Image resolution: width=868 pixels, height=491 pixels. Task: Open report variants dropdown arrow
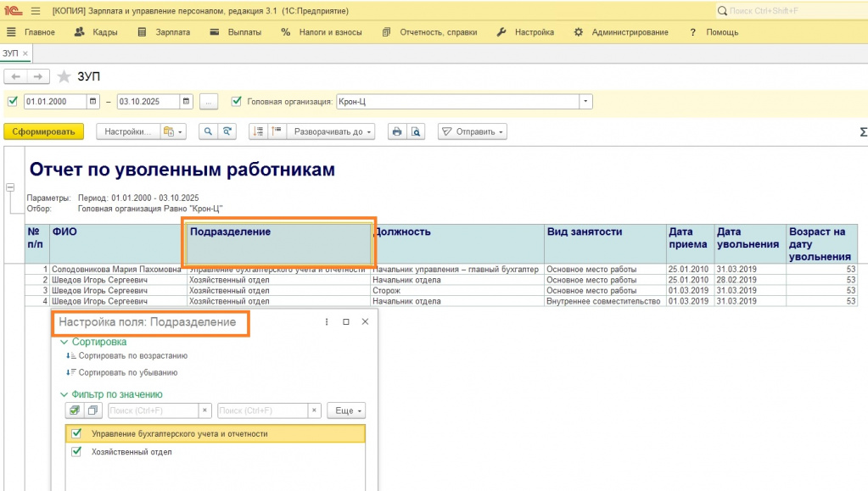coord(180,131)
